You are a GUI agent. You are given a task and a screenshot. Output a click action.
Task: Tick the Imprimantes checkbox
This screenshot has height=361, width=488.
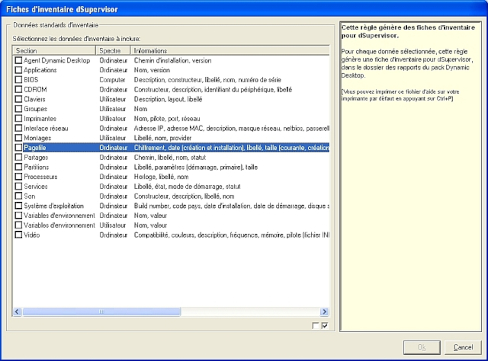tap(18, 118)
